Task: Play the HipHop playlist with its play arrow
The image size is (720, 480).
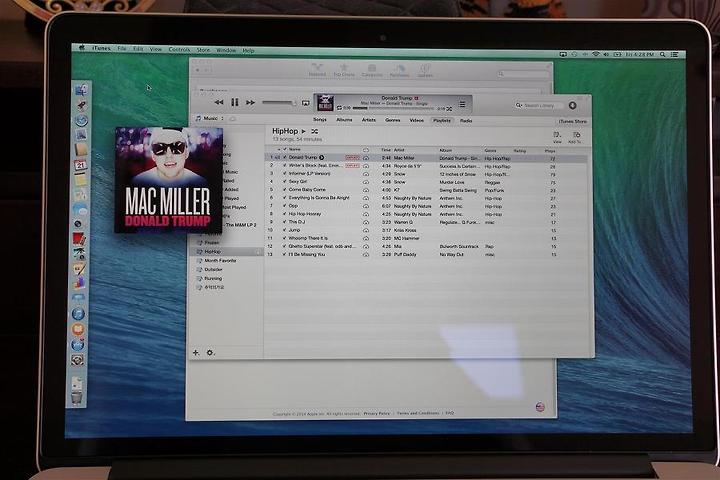Action: pyautogui.click(x=304, y=131)
